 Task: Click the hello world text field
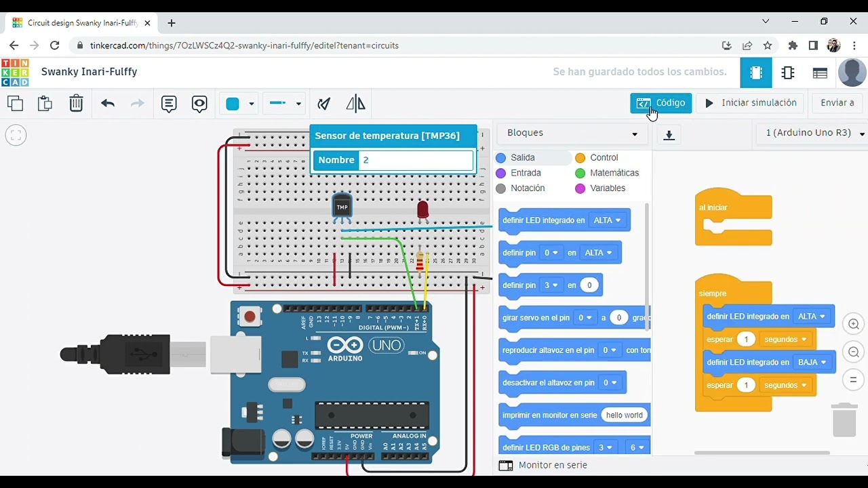(625, 415)
